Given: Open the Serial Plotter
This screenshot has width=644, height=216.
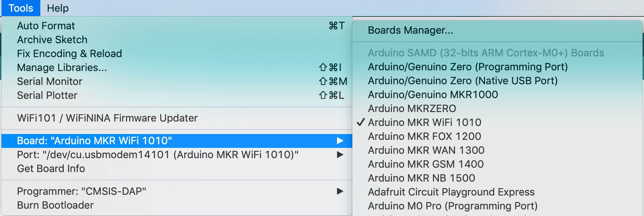Looking at the screenshot, I should [x=47, y=95].
